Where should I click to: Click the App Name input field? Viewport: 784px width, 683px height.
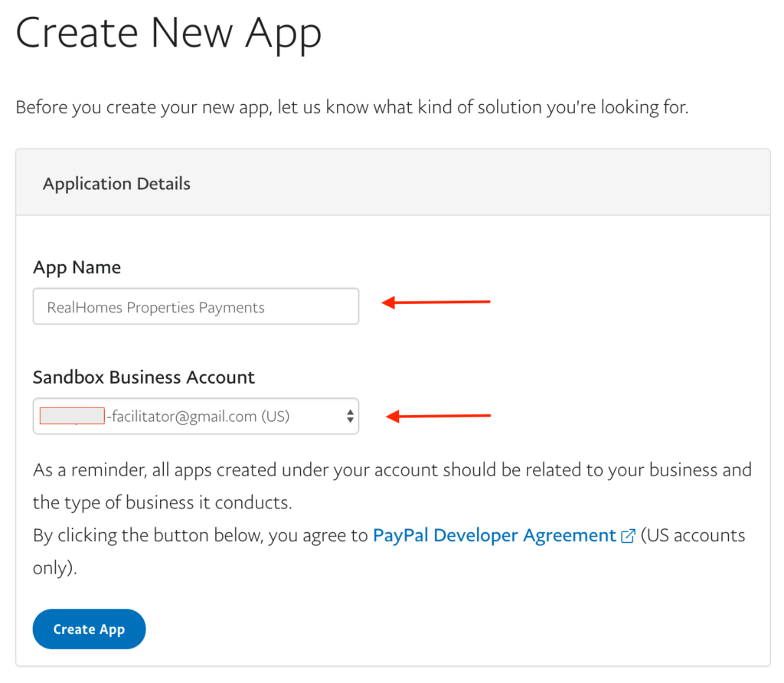(x=195, y=306)
